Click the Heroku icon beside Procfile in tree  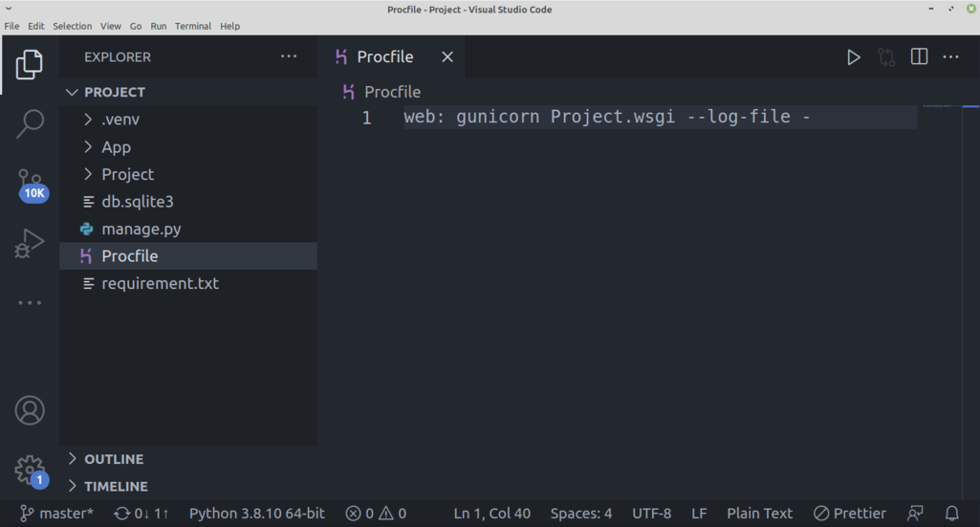(86, 256)
